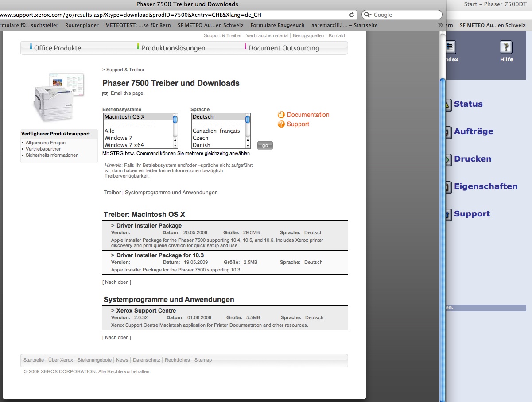Choose Czech in the Sprache list
Viewport: 532px width, 402px height.
coord(201,138)
